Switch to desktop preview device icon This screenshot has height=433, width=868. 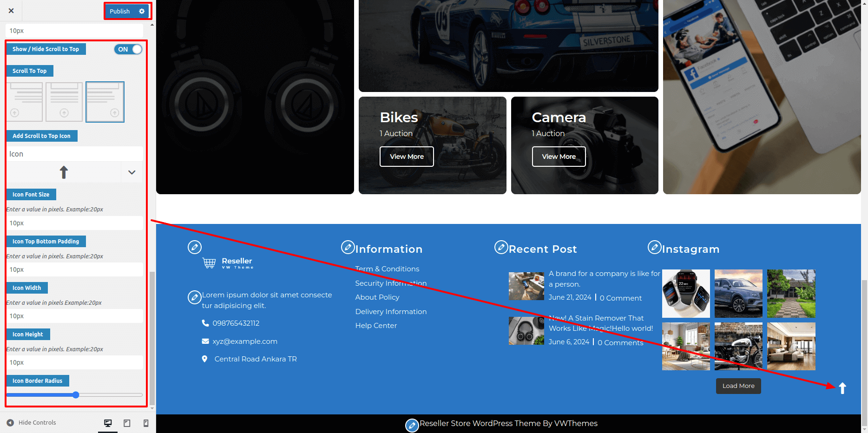tap(108, 423)
